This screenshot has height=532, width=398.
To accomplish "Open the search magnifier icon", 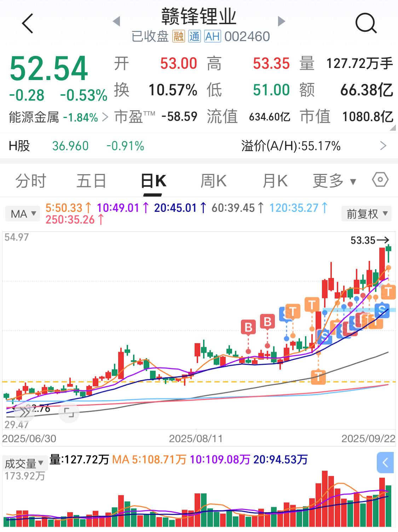I will (x=366, y=23).
